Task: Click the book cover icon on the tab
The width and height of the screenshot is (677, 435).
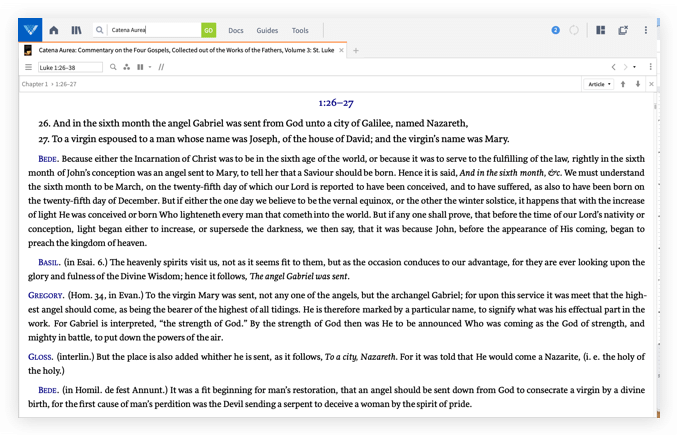Action: click(x=28, y=50)
